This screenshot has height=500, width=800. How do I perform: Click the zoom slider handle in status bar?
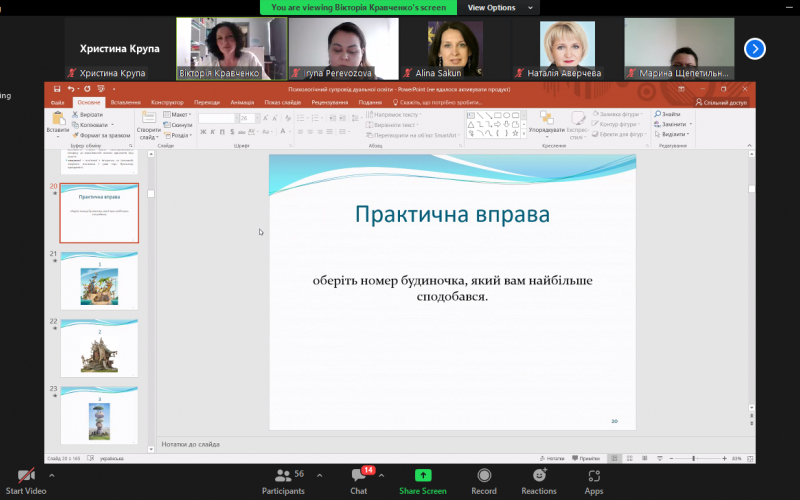point(693,458)
